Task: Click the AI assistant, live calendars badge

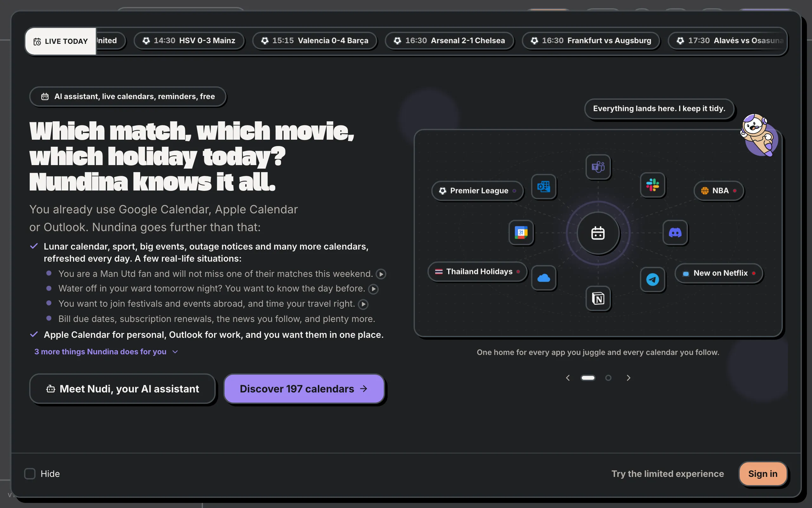Action: click(128, 97)
